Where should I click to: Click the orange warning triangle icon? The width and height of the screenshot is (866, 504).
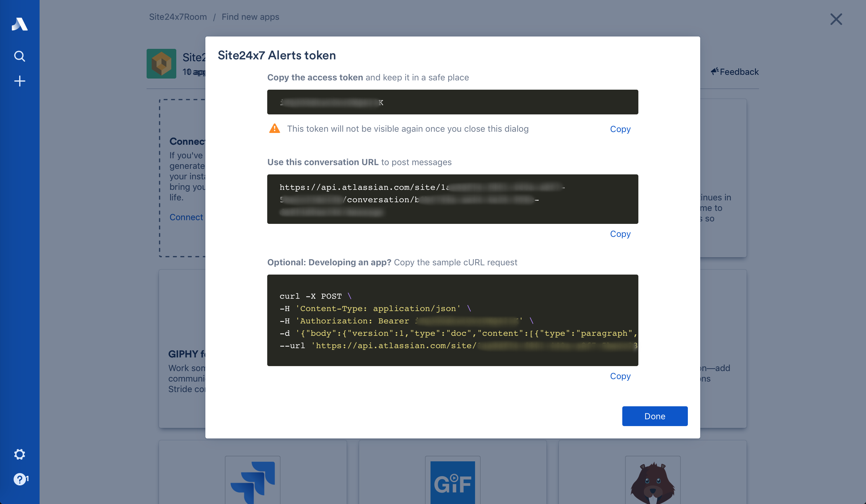(274, 129)
